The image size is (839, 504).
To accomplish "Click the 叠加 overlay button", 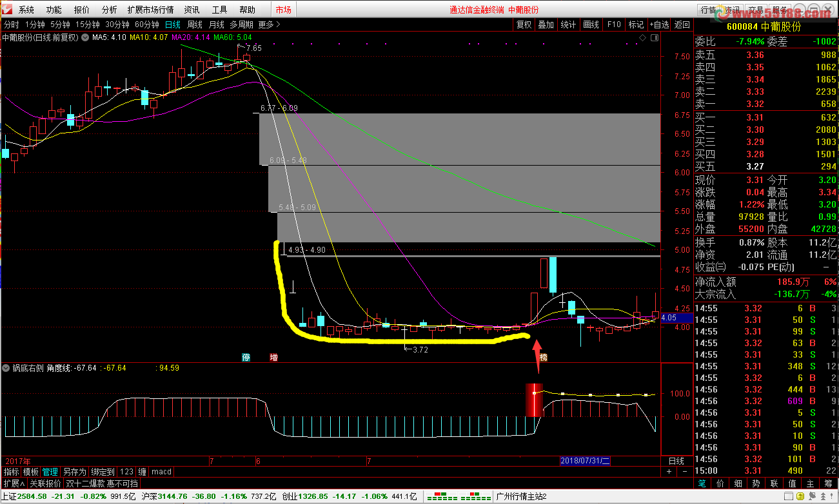I will [x=546, y=24].
